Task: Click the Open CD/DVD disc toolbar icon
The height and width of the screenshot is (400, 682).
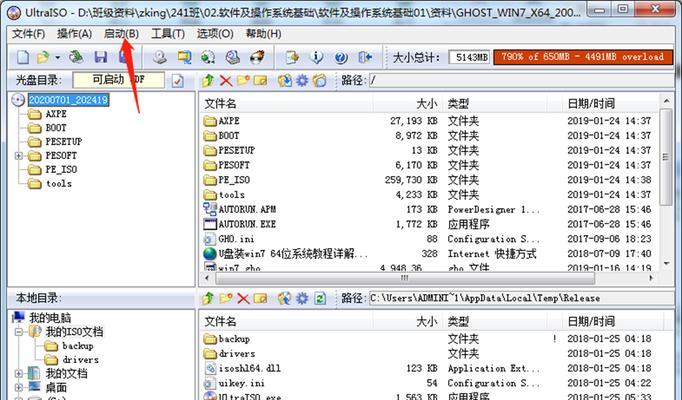Action: (x=77, y=57)
